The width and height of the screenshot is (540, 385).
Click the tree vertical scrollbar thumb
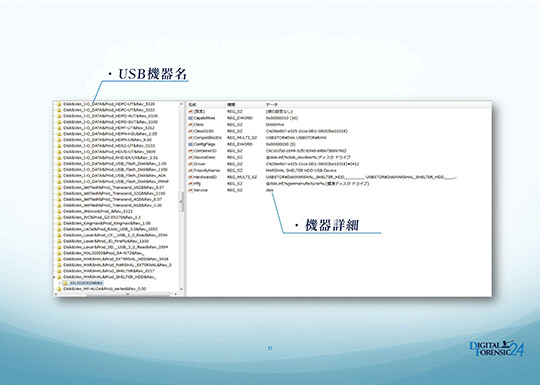(181, 201)
